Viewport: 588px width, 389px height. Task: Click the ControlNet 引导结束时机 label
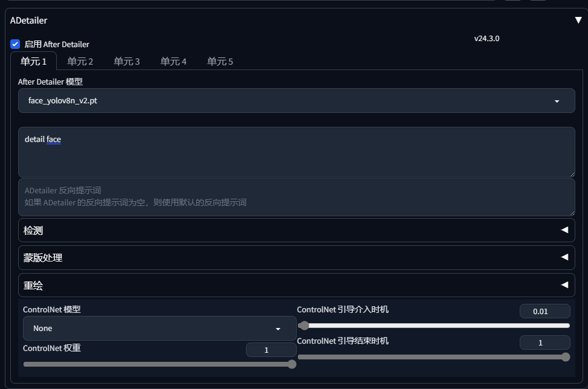pyautogui.click(x=343, y=341)
